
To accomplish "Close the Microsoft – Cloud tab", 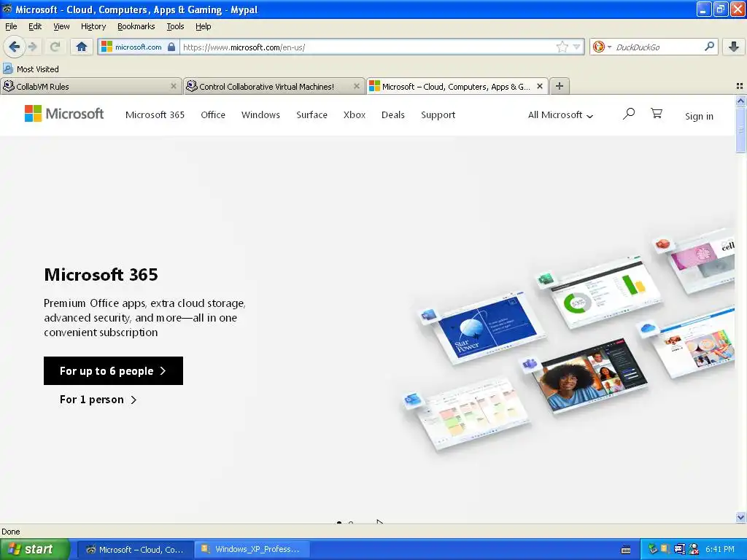I will click(540, 86).
